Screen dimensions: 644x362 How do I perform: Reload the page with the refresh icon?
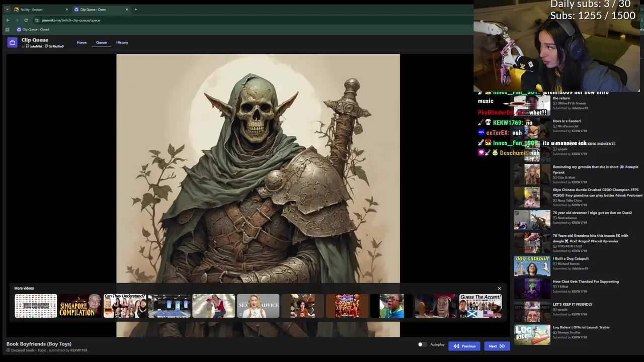tap(26, 20)
